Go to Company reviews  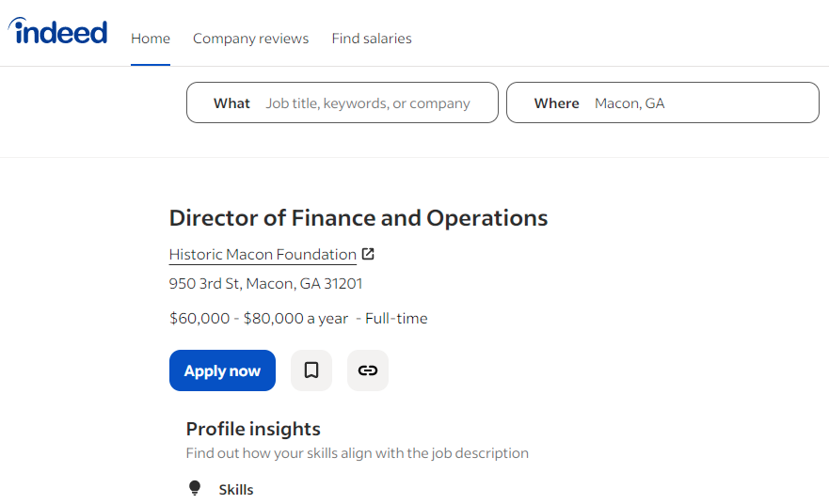click(x=250, y=39)
